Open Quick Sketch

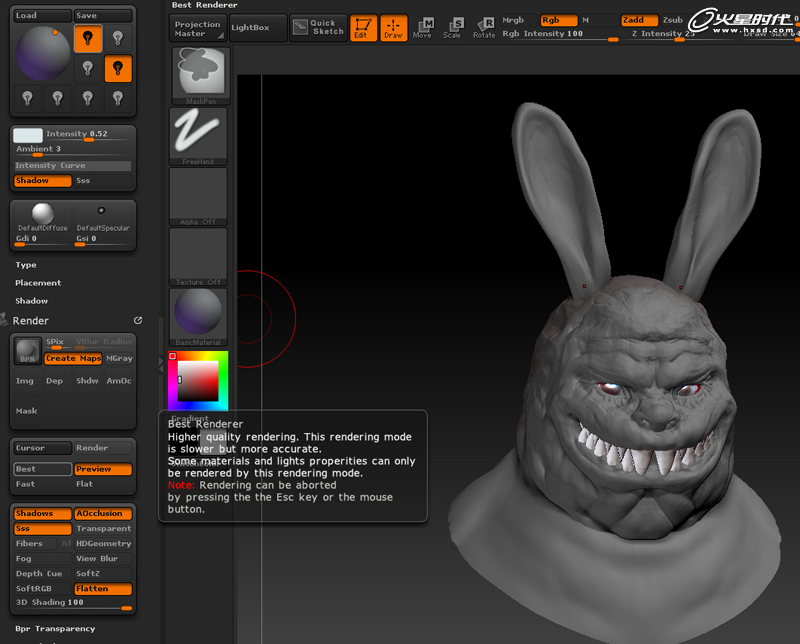coord(318,28)
